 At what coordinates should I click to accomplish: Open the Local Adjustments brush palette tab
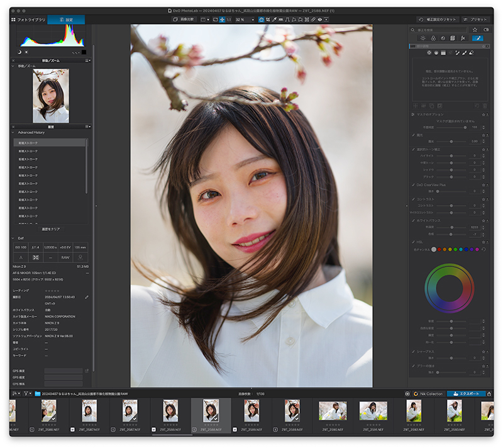coord(478,38)
